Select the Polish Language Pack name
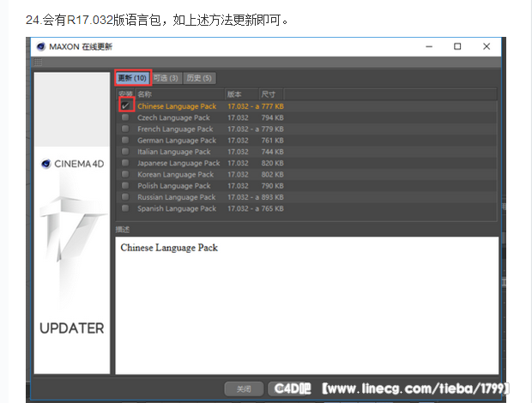Screen dimensions: 532x403 coord(174,186)
